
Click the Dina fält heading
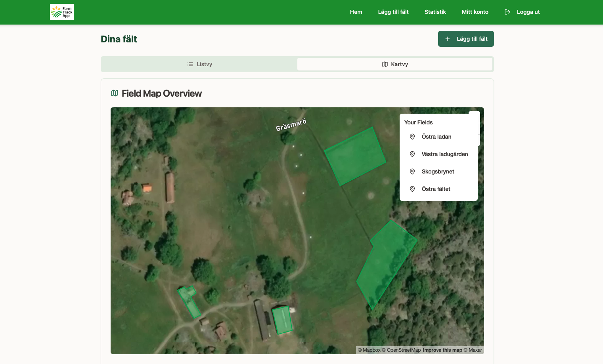[x=119, y=39]
